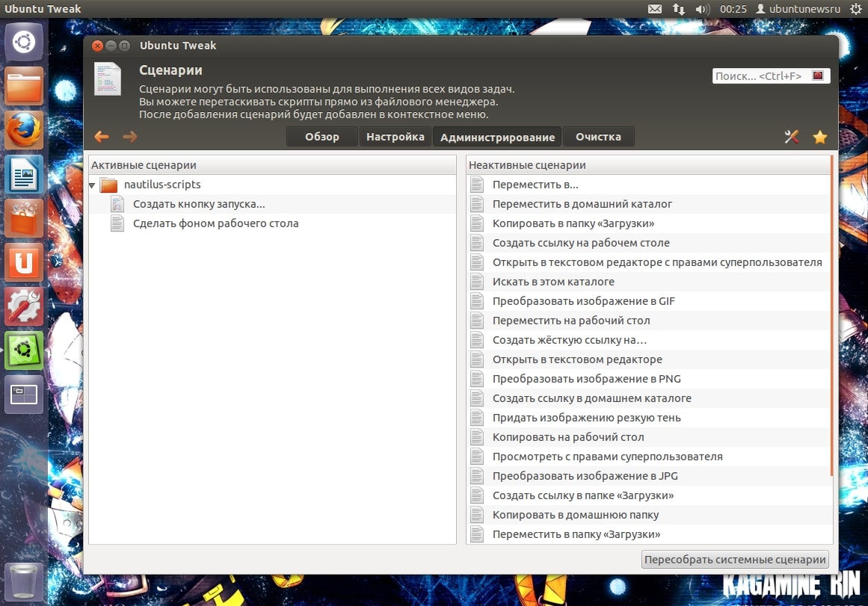This screenshot has height=606, width=868.
Task: Switch to the Администрирование tab
Action: point(498,137)
